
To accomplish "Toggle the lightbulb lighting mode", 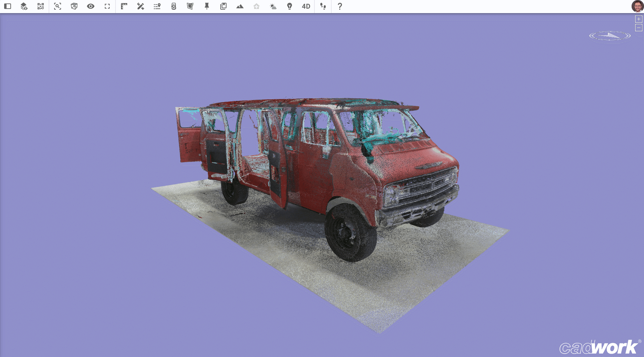I will 289,6.
